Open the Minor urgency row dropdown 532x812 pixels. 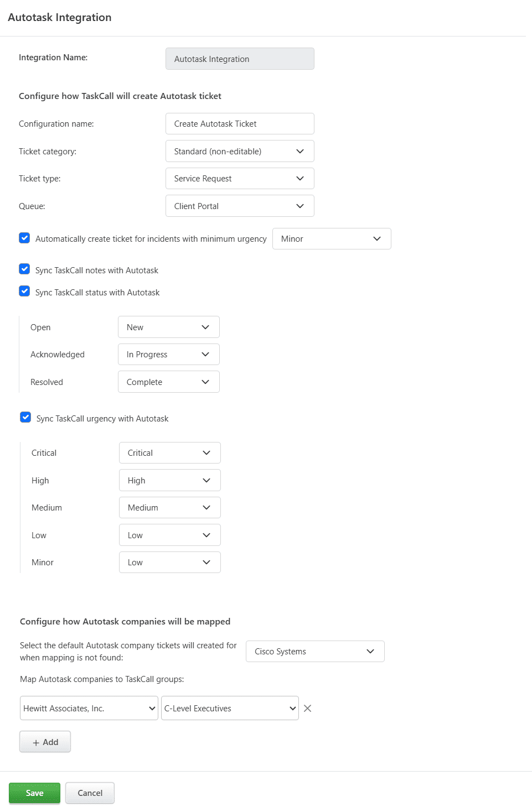tap(170, 562)
